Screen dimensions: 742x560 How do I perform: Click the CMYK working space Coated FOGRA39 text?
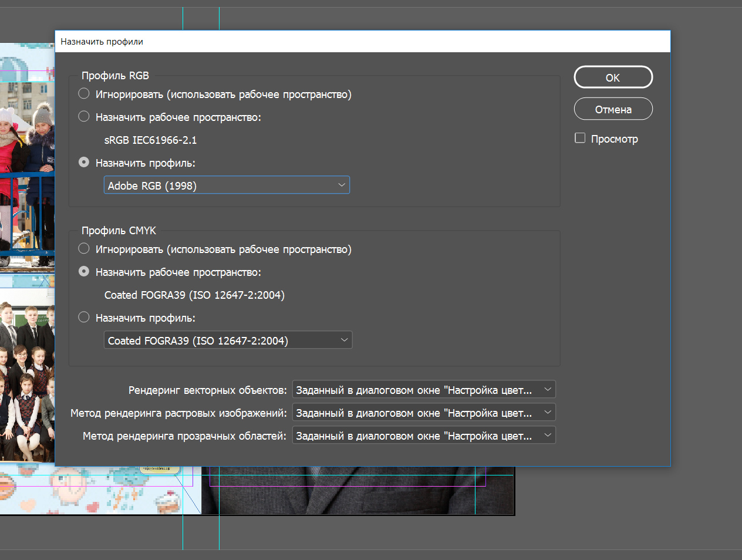[194, 295]
